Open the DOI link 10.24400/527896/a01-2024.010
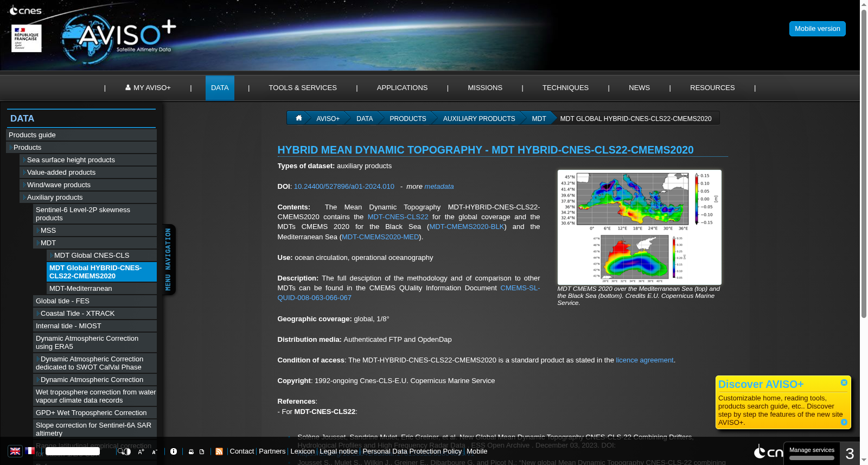The width and height of the screenshot is (868, 465). 344,186
